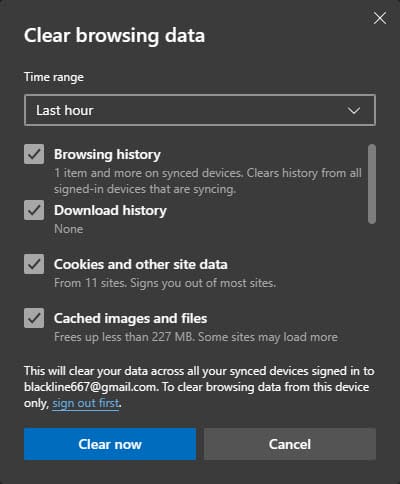
Task: Select the Cookies and other site data label
Action: (x=141, y=265)
